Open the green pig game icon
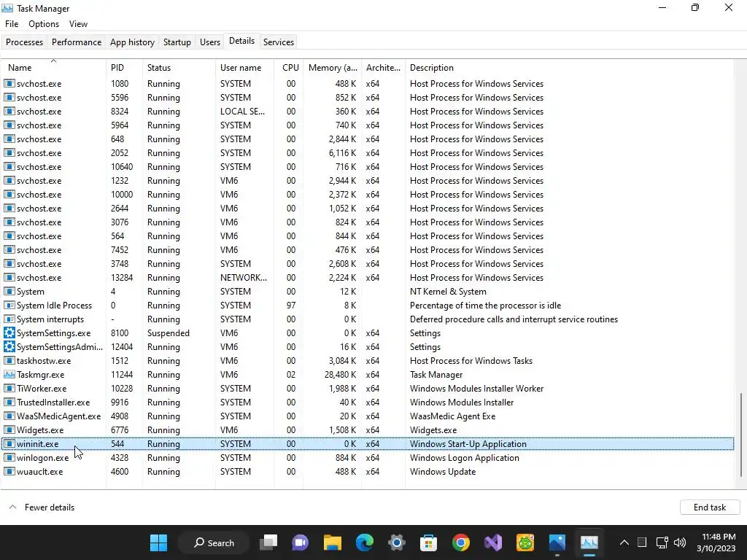Screen dimensions: 747x560 click(x=525, y=542)
